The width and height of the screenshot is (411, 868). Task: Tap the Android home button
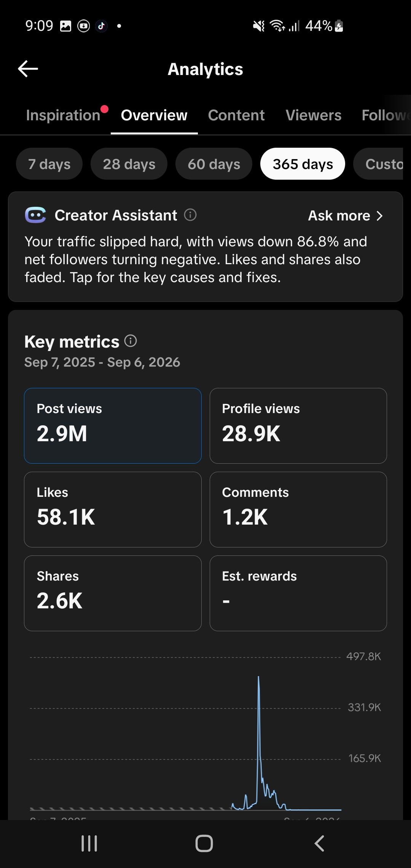click(x=204, y=843)
